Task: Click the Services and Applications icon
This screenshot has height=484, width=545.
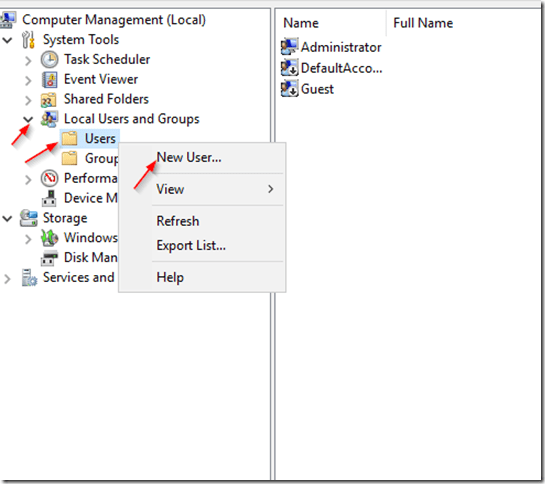Action: (29, 277)
